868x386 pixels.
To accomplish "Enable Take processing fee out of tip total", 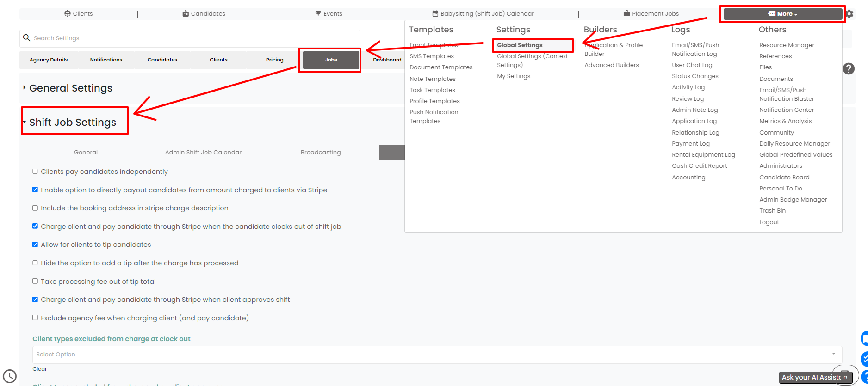I will pyautogui.click(x=35, y=281).
